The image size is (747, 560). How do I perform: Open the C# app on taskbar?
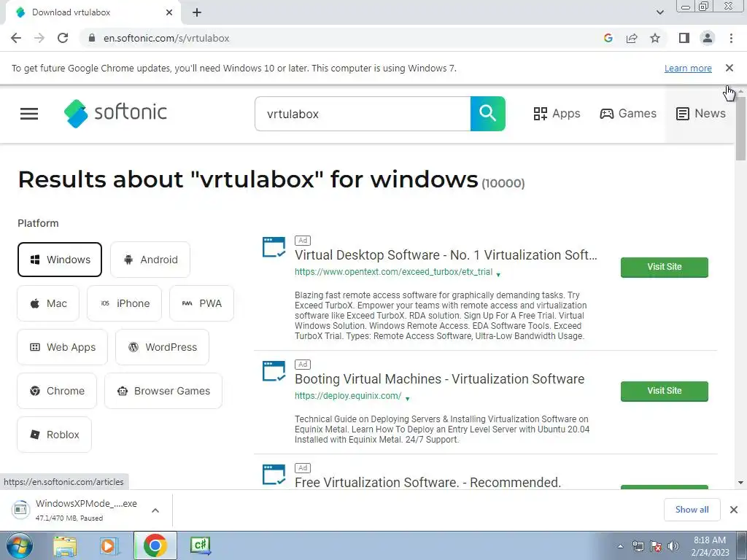click(201, 545)
